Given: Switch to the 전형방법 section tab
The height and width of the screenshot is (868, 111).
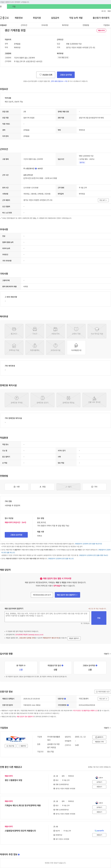Looking at the screenshot, I should click(x=86, y=25).
